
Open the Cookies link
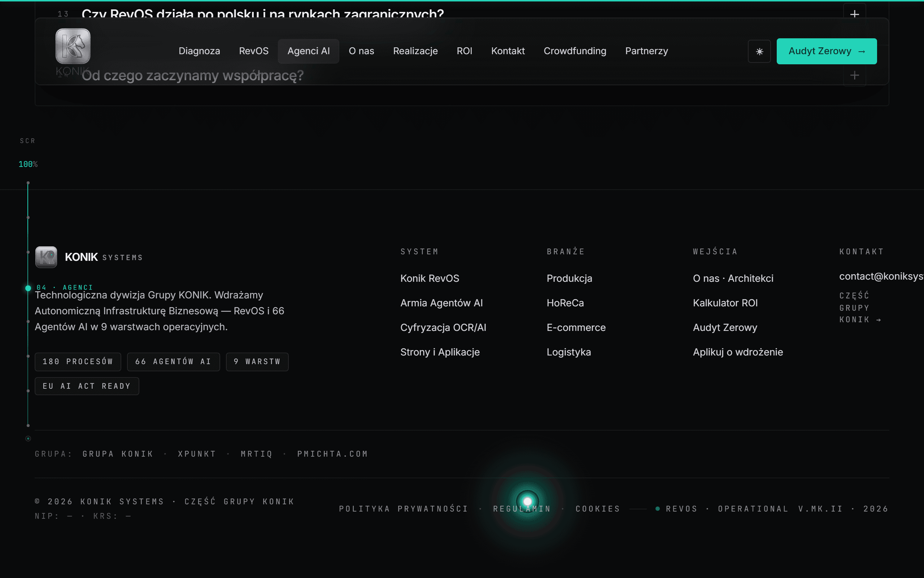click(x=598, y=509)
